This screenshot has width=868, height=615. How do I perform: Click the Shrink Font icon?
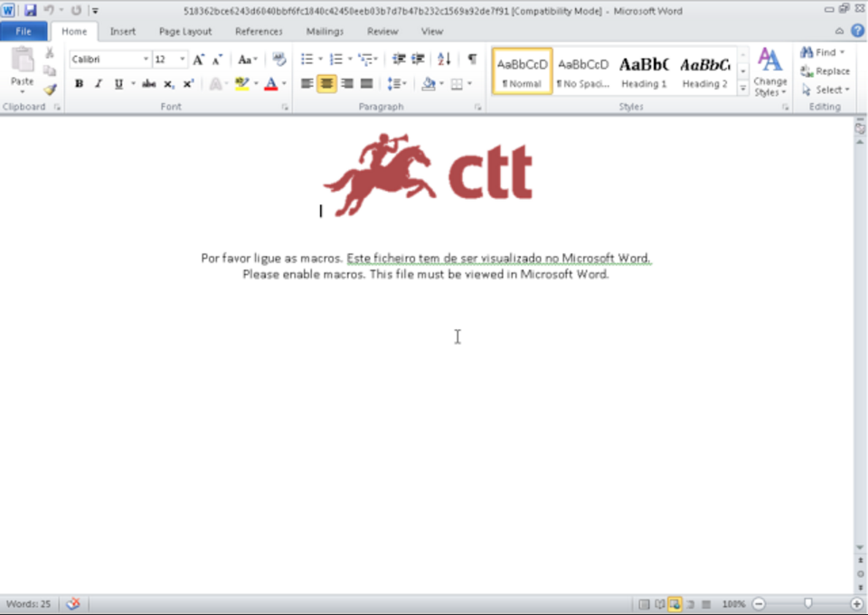pos(217,59)
